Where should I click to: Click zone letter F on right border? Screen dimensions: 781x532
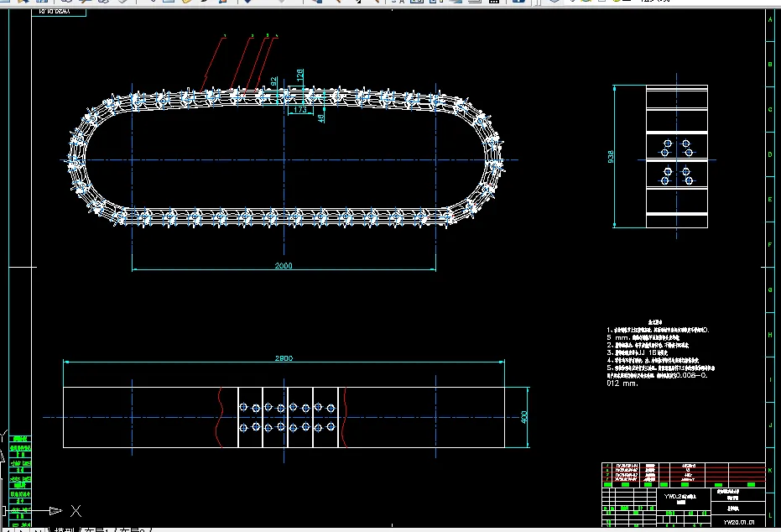(770, 244)
